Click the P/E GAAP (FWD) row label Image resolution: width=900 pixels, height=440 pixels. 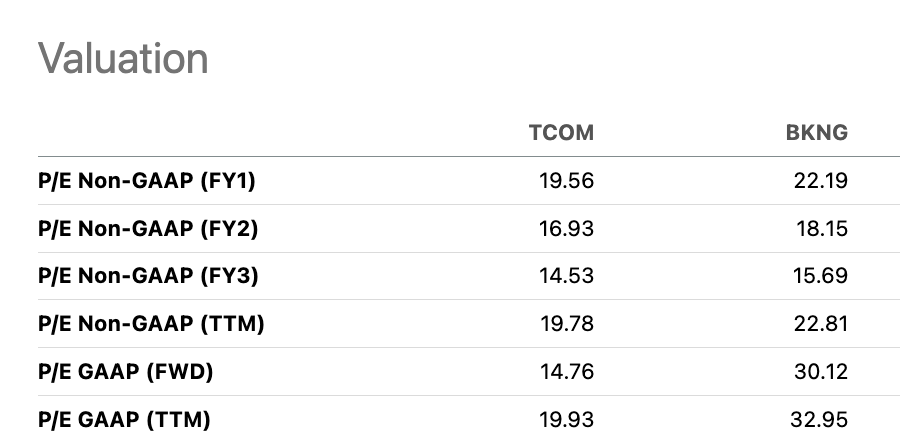pos(125,372)
